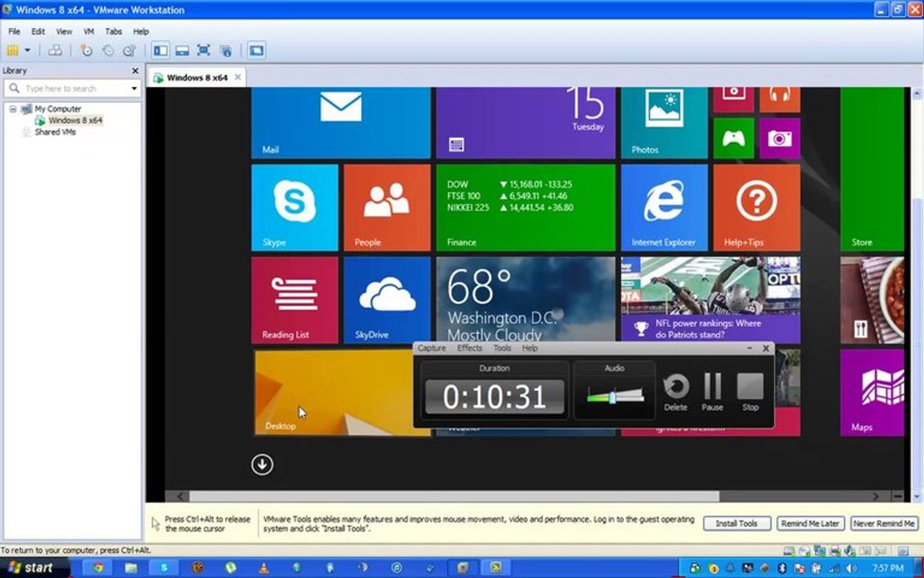Viewport: 924px width, 578px height.
Task: Open the SkyDrive tile
Action: (x=387, y=299)
